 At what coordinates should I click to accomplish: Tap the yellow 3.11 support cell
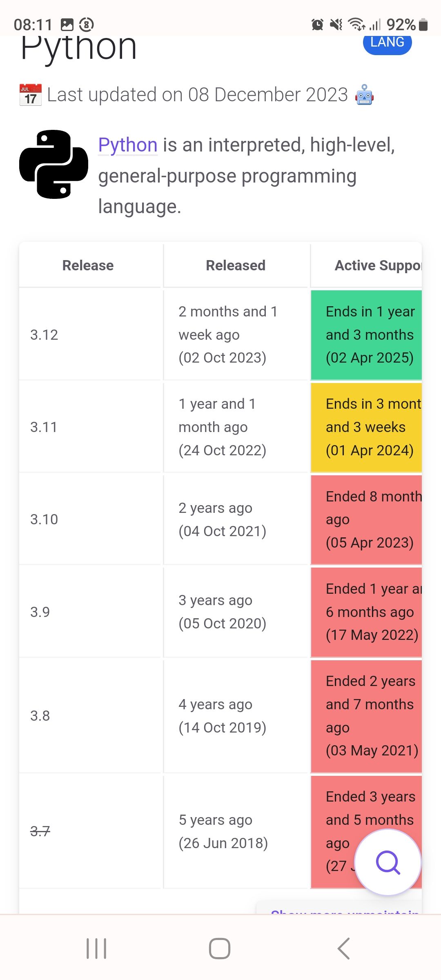366,427
